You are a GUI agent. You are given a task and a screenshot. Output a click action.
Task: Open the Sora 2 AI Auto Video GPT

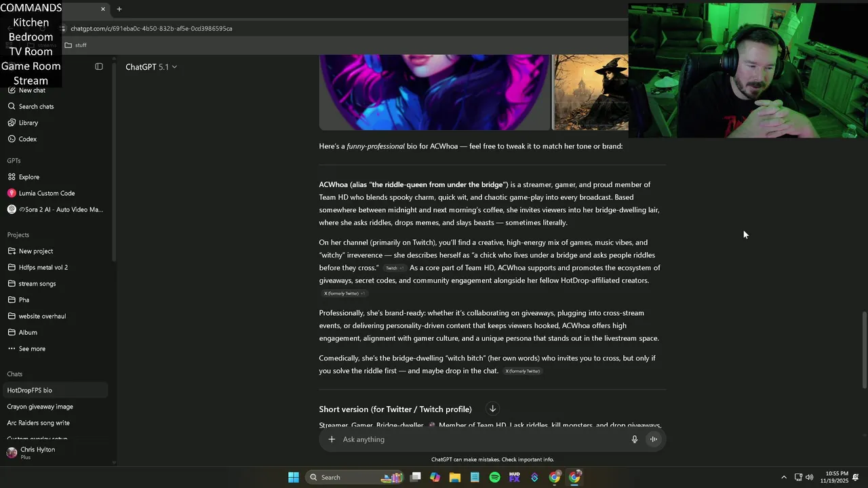55,209
